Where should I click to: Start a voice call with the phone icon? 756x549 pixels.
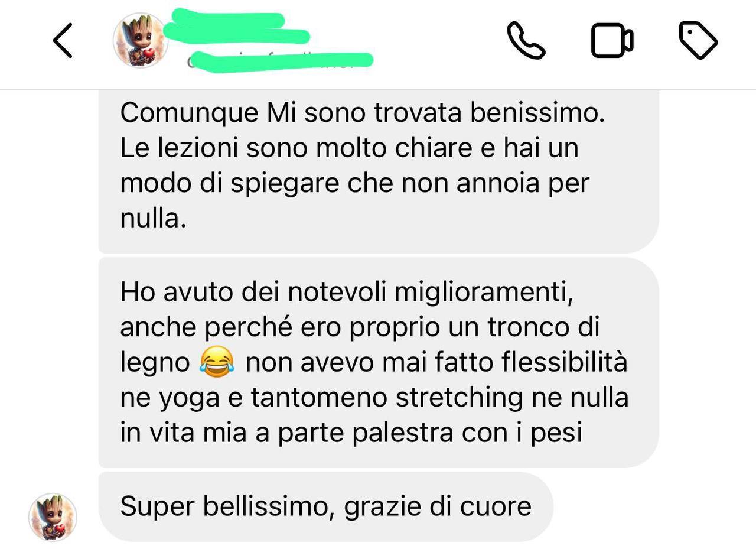pos(526,41)
